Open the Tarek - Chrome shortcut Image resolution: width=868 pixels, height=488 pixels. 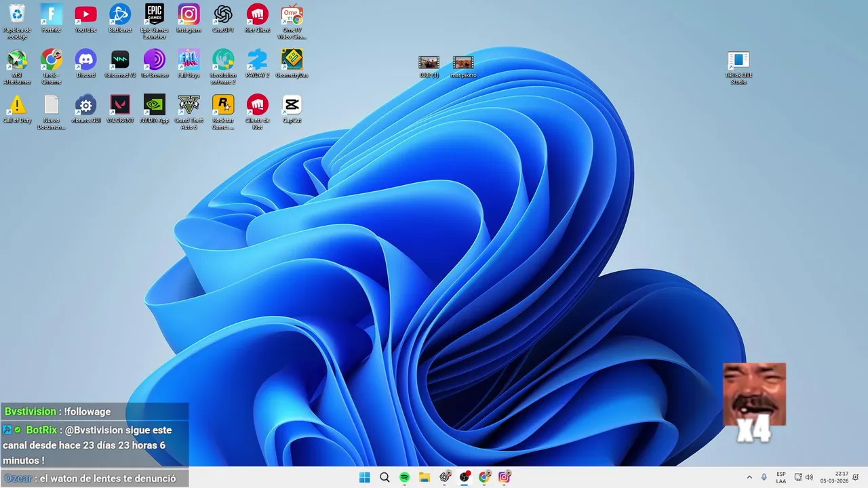coord(52,66)
